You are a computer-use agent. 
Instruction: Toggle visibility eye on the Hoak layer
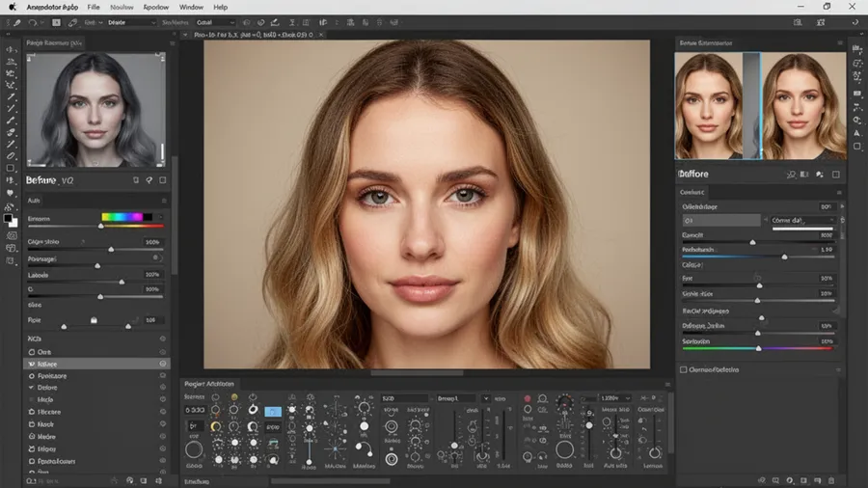[163, 423]
